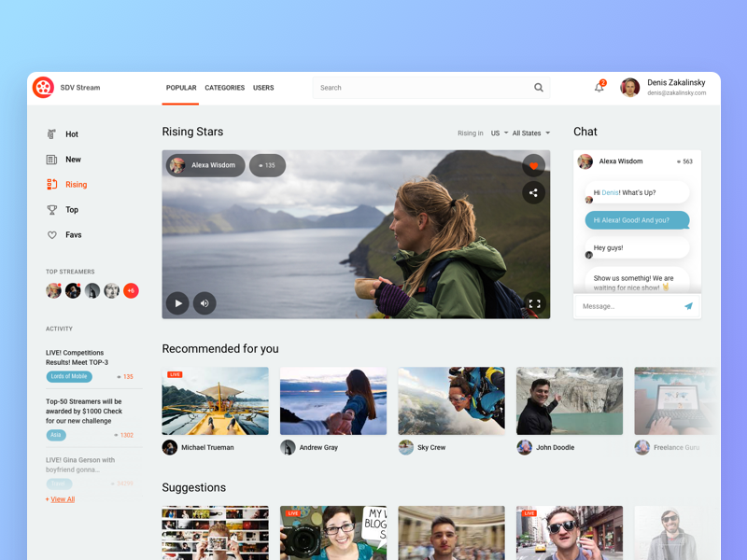Send a chat message using the send icon
747x560 pixels.
pos(689,306)
